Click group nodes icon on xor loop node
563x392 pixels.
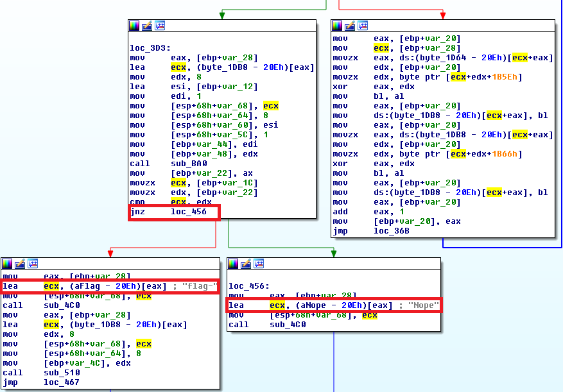[x=363, y=26]
